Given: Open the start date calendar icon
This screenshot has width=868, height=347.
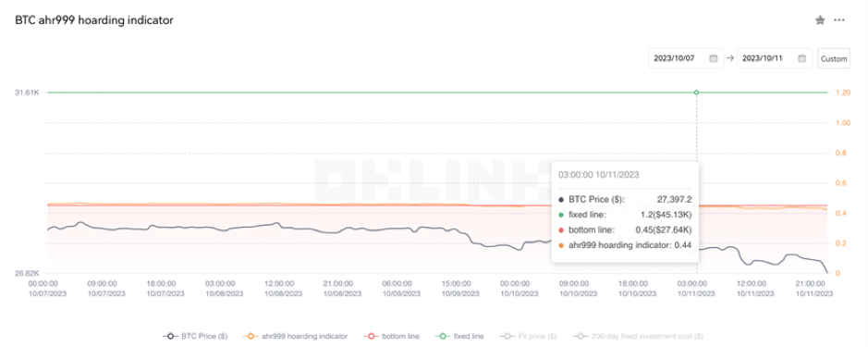Looking at the screenshot, I should 713,58.
